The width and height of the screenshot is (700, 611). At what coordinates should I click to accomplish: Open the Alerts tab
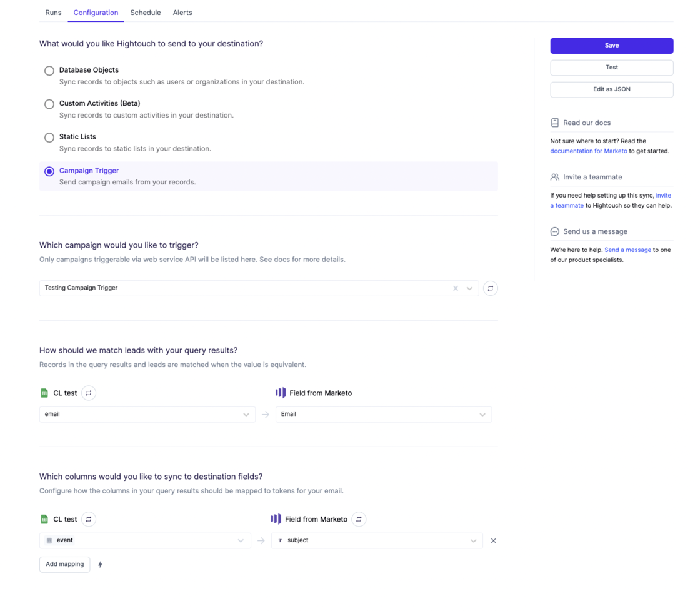[182, 13]
